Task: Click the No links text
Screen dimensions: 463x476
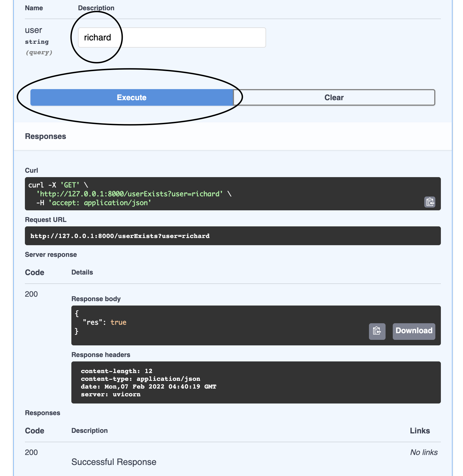Action: tap(424, 452)
